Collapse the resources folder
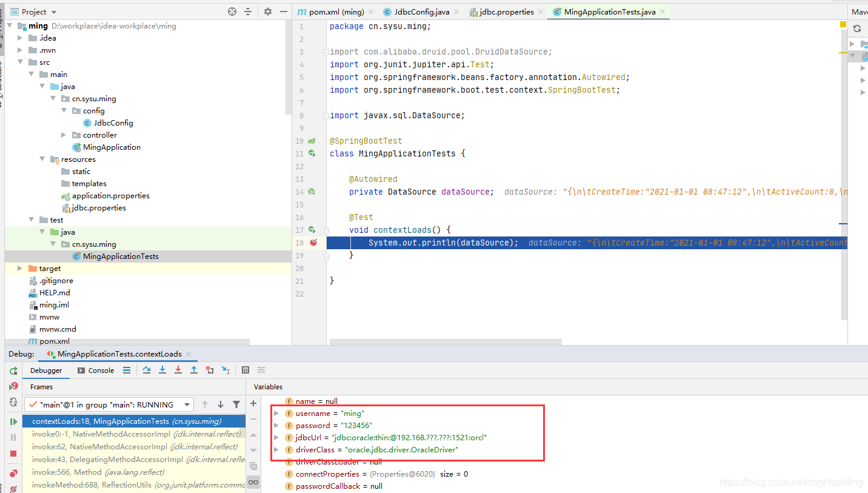The image size is (868, 493). pos(42,159)
